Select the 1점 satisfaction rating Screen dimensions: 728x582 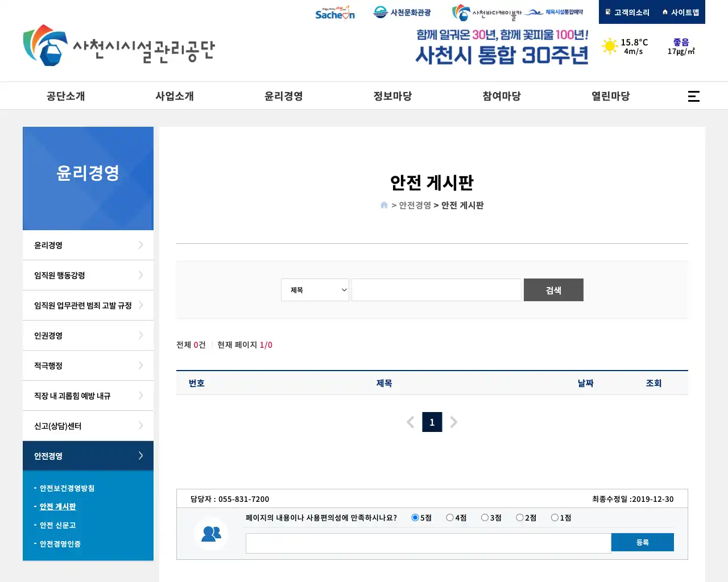click(x=555, y=518)
